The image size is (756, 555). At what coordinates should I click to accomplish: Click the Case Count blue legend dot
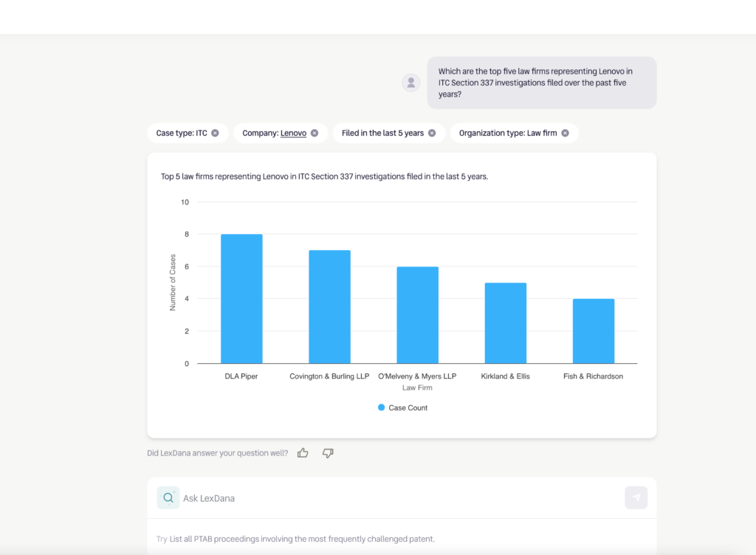pyautogui.click(x=381, y=407)
